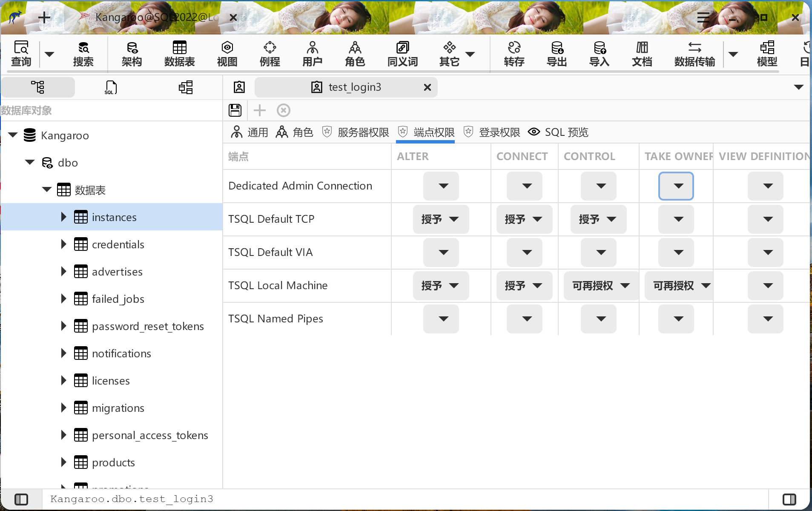Click the save disk icon

pos(235,110)
